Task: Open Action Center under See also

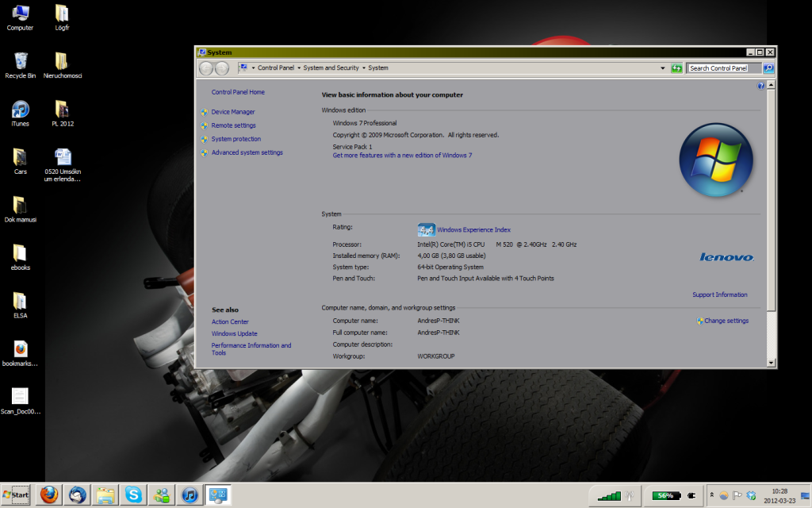Action: [x=230, y=322]
